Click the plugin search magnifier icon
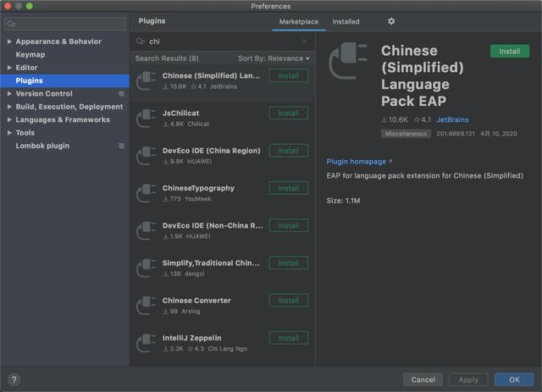 tap(140, 41)
